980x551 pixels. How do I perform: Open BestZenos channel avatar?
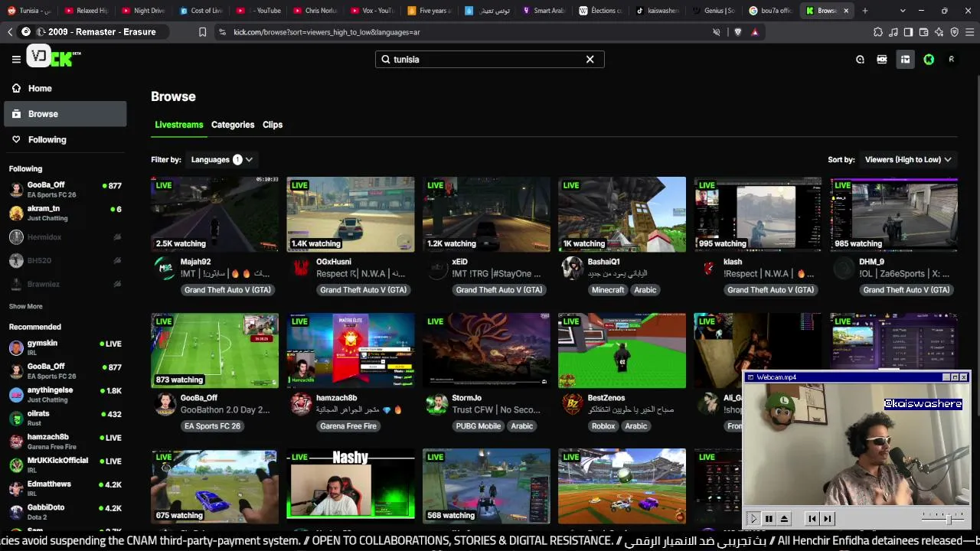[573, 405]
